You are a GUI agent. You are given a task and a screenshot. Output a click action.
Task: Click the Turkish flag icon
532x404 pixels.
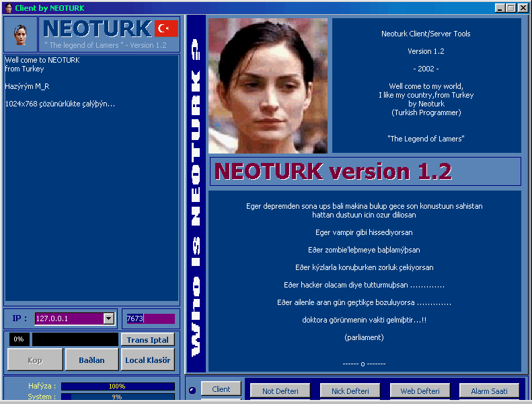pyautogui.click(x=166, y=28)
